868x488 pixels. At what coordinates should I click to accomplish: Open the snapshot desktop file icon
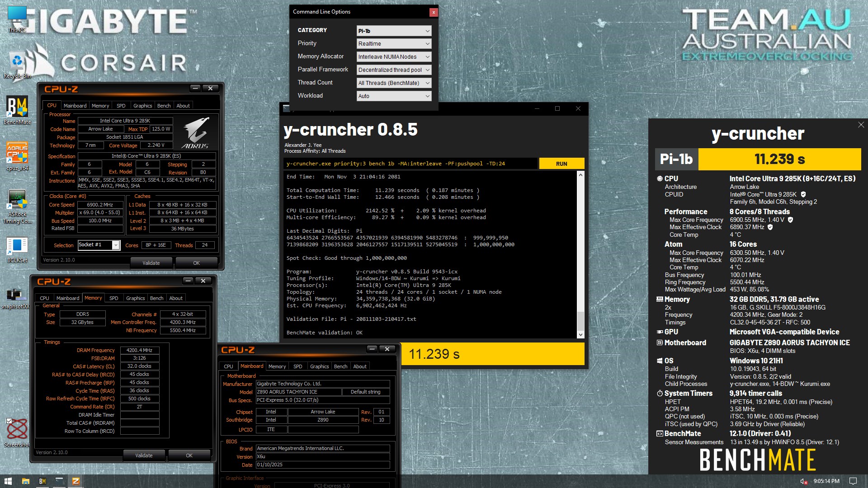coord(16,298)
